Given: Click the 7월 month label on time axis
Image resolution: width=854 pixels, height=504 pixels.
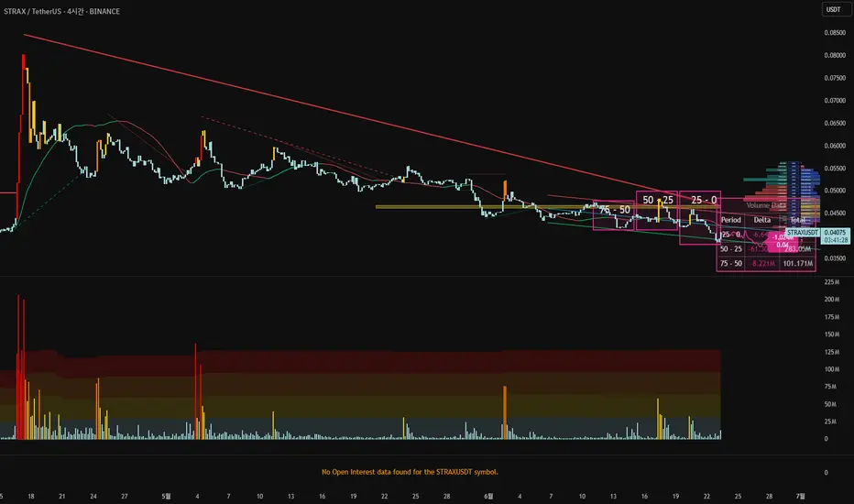Looking at the screenshot, I should 800,497.
